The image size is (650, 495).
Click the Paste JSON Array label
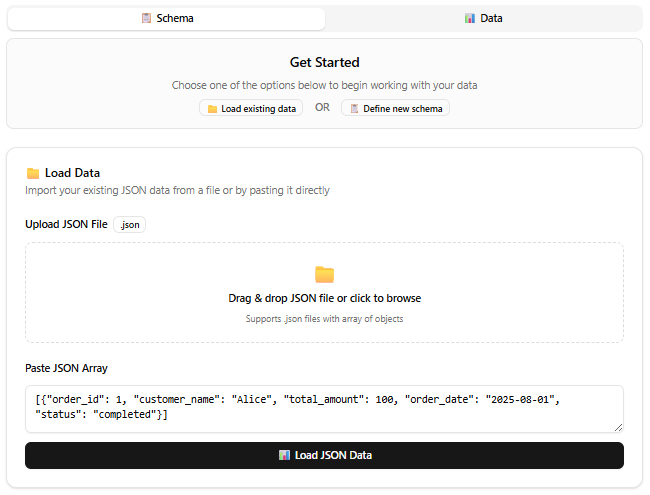[66, 368]
